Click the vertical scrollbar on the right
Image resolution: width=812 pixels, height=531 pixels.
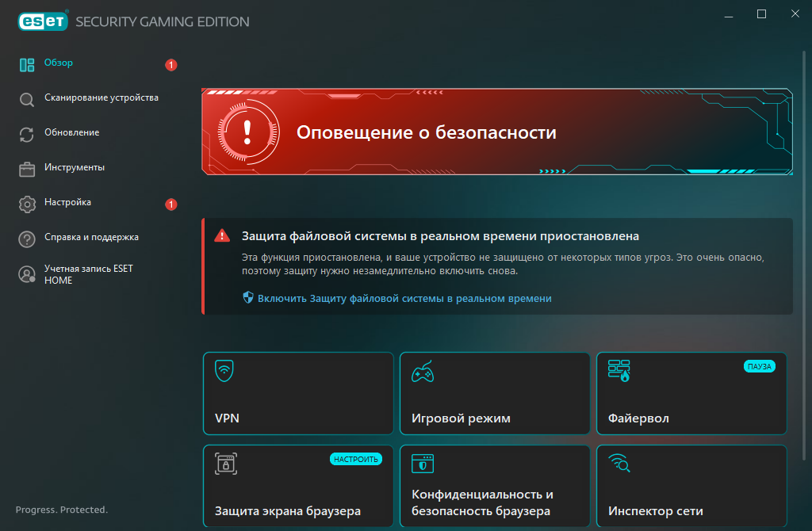804,254
